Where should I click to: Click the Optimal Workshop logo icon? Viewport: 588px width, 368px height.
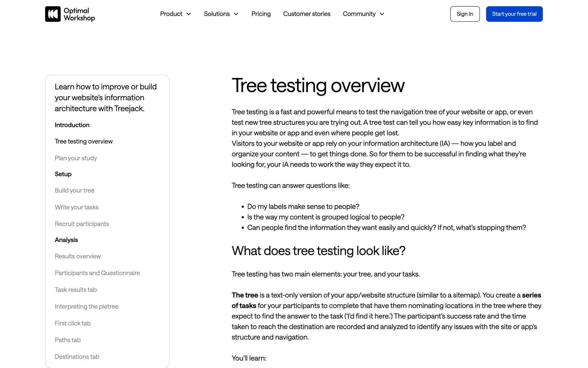[53, 14]
